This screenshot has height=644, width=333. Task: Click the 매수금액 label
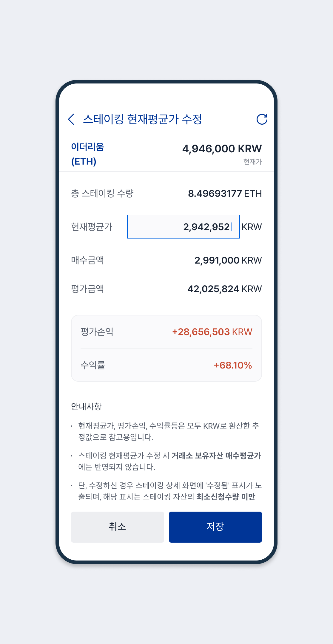[87, 260]
